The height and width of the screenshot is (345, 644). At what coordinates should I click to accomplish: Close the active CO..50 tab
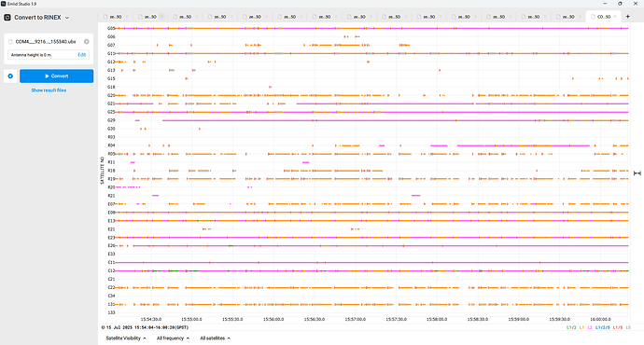click(x=615, y=17)
